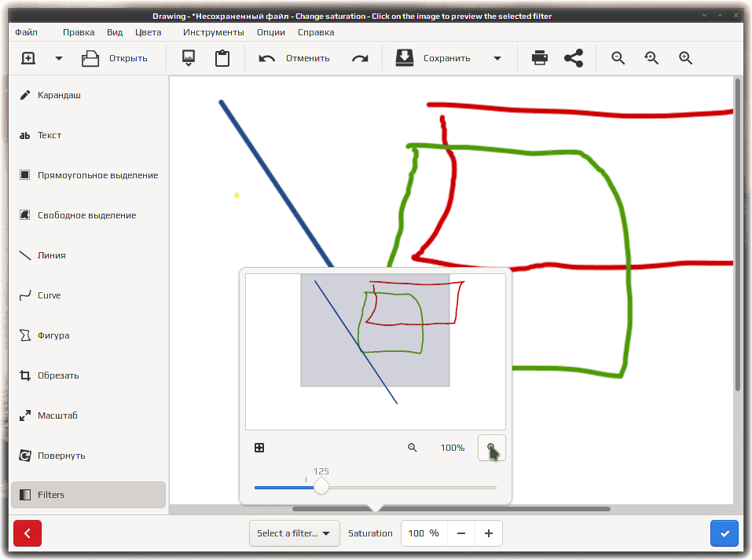Image resolution: width=752 pixels, height=560 pixels.
Task: Select the Свободное выделение tool
Action: [x=88, y=215]
